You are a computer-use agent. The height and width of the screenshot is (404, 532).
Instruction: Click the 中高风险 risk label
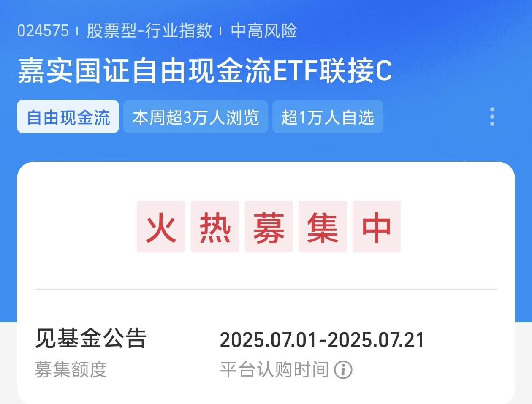point(264,31)
